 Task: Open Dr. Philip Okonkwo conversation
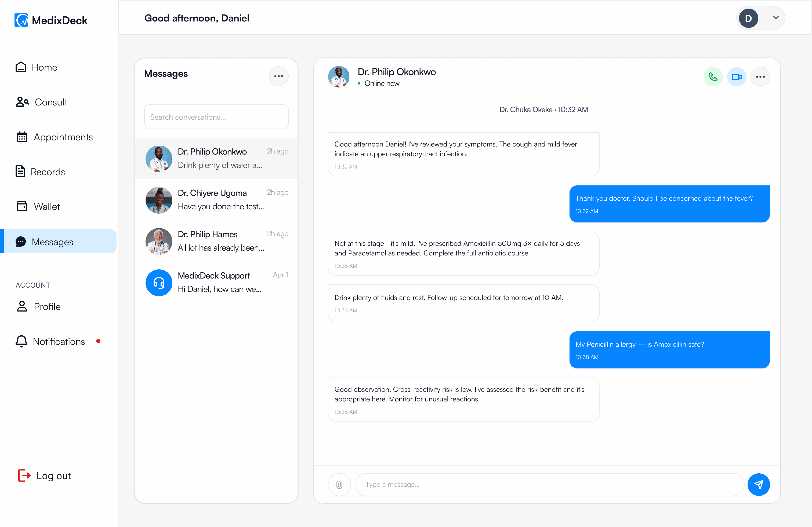point(216,159)
